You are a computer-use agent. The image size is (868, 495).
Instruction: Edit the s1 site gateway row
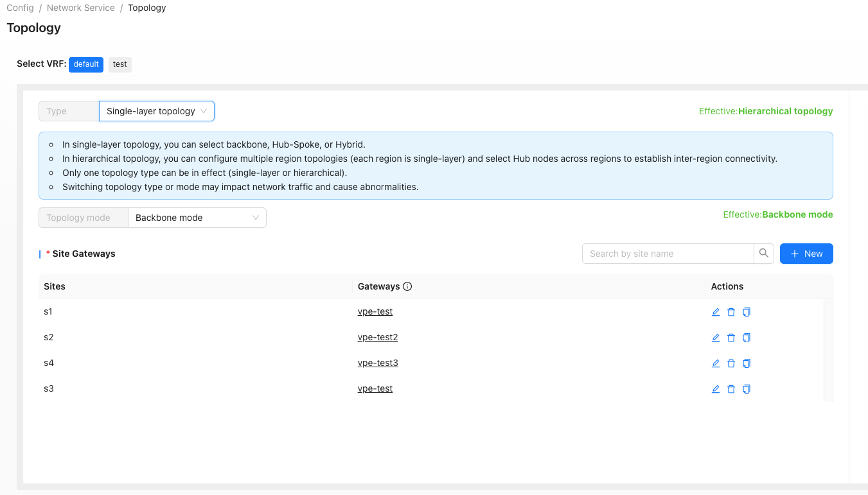(x=716, y=312)
